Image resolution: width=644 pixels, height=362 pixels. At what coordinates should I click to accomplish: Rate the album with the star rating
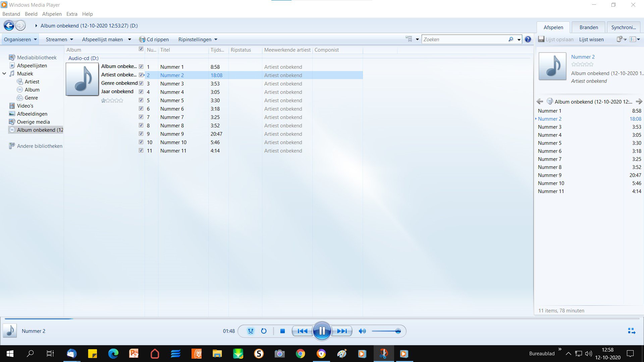click(112, 100)
